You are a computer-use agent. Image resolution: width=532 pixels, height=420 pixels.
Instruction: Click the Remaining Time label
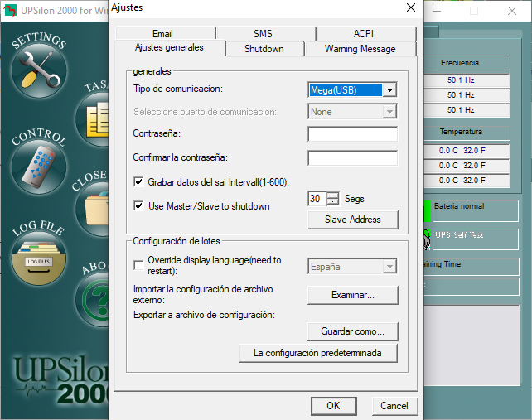pyautogui.click(x=442, y=264)
